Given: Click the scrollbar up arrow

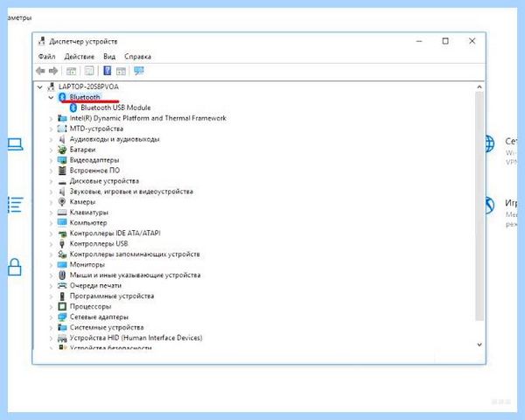Looking at the screenshot, I should [479, 87].
